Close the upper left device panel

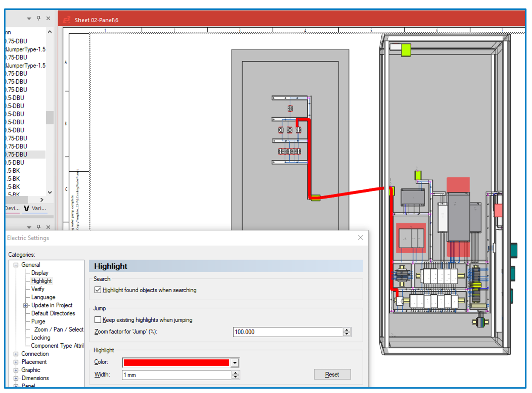(48, 18)
